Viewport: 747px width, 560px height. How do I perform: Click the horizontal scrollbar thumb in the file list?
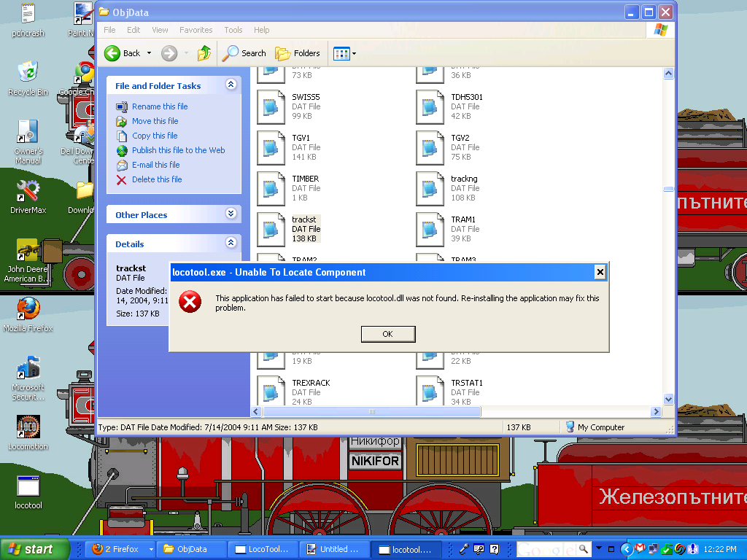coord(371,411)
